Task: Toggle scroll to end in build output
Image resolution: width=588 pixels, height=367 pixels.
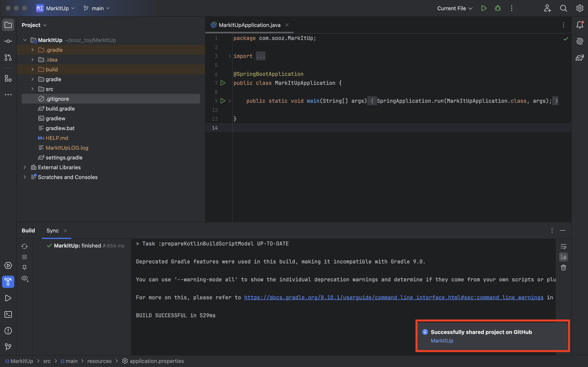Action: coord(563,257)
